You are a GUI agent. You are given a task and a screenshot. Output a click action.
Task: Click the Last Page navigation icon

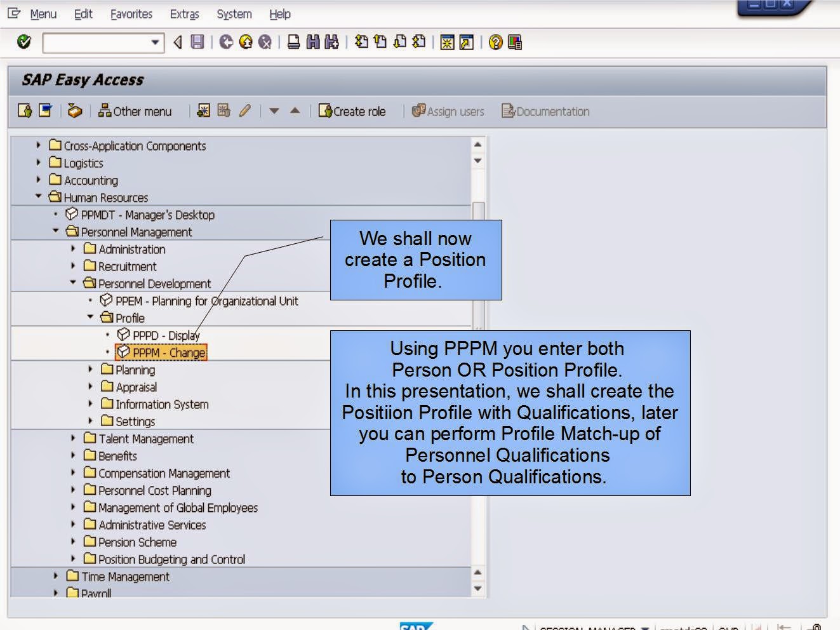[x=418, y=42]
